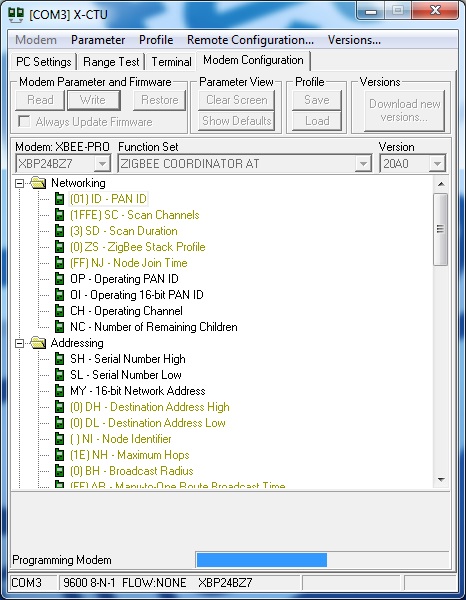The width and height of the screenshot is (466, 600).
Task: Click the scroll down arrow of parameter tree
Action: pyautogui.click(x=441, y=479)
